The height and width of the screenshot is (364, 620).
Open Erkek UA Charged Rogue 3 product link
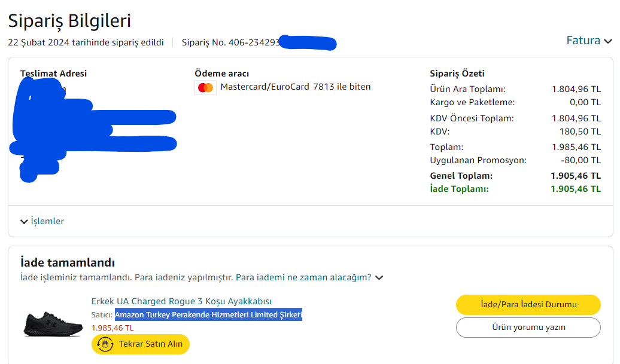tap(181, 301)
